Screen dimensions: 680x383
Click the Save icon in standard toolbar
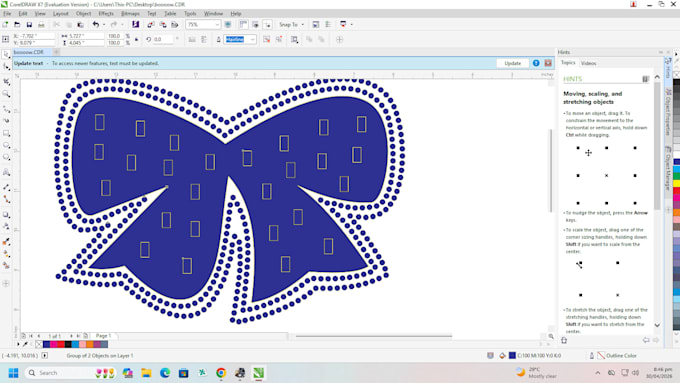29,25
